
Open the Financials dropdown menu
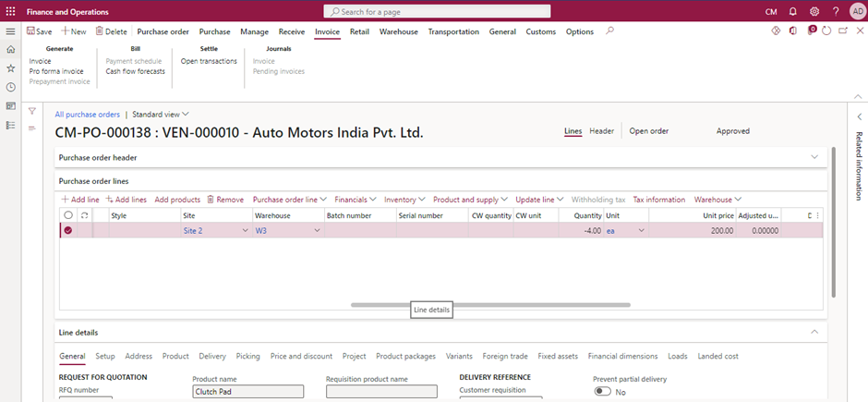point(356,200)
